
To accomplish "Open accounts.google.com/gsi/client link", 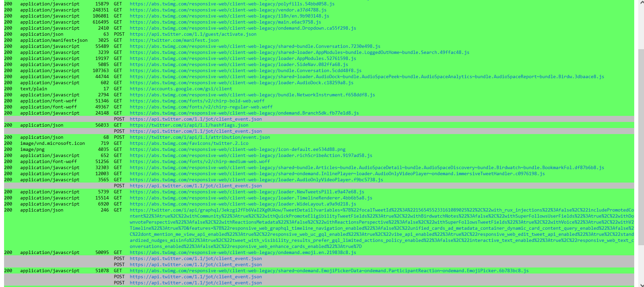I will pyautogui.click(x=181, y=89).
